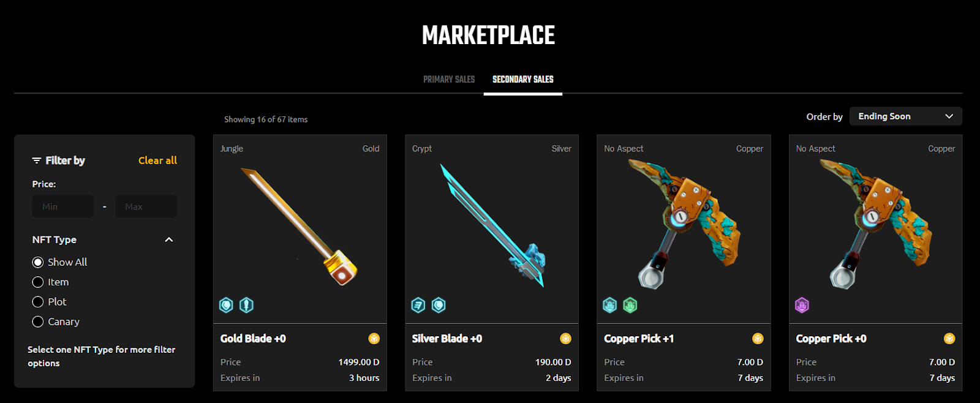Click the exclamation shield icon on Gold Blade card

click(x=246, y=305)
